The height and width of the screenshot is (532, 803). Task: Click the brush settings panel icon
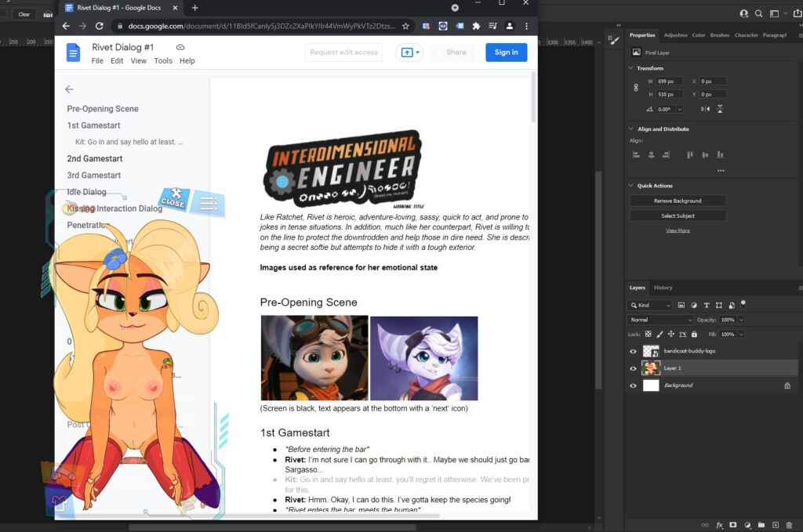click(613, 40)
